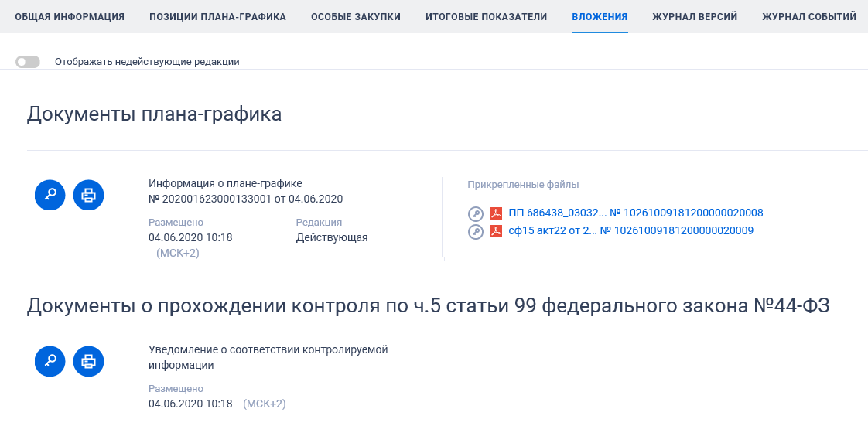Viewport: 868px width, 426px height.
Task: View signature for ПП 686438 file
Action: click(x=476, y=213)
